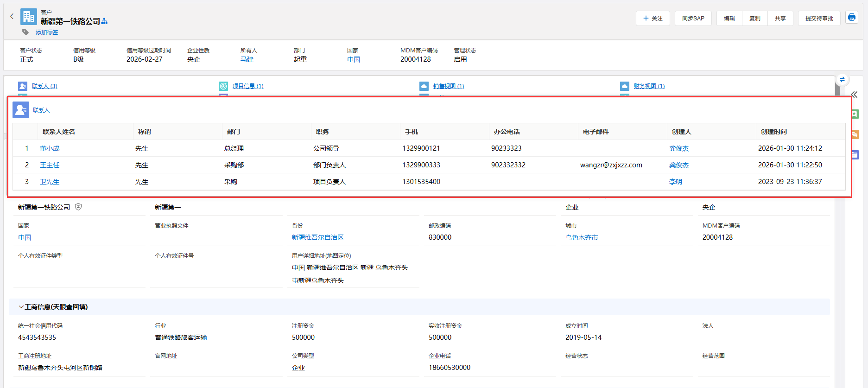This screenshot has width=868, height=388.
Task: Collapse the 工商信息(天眼查回填) section
Action: [x=21, y=307]
